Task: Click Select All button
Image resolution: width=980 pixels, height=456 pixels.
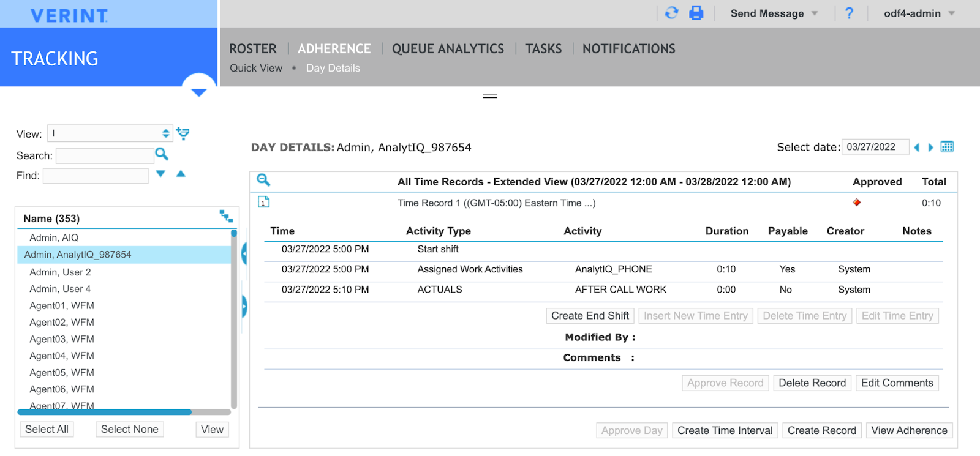Action: tap(47, 430)
